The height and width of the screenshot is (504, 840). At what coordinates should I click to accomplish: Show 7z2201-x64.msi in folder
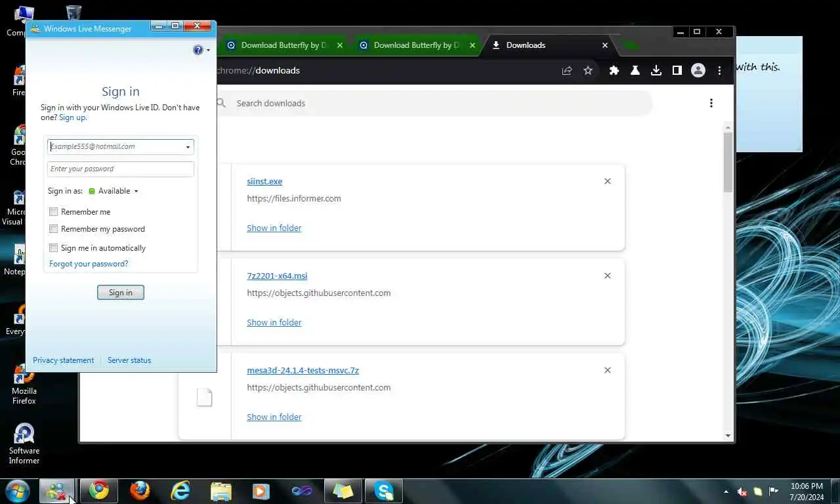tap(274, 322)
